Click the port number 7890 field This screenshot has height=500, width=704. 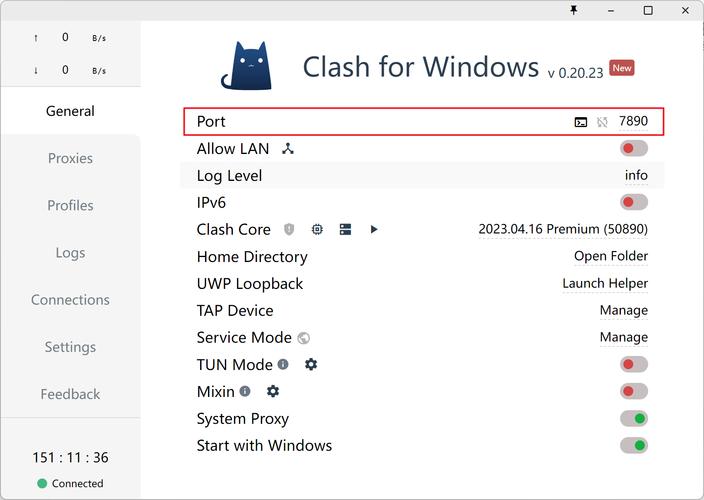[x=633, y=122]
